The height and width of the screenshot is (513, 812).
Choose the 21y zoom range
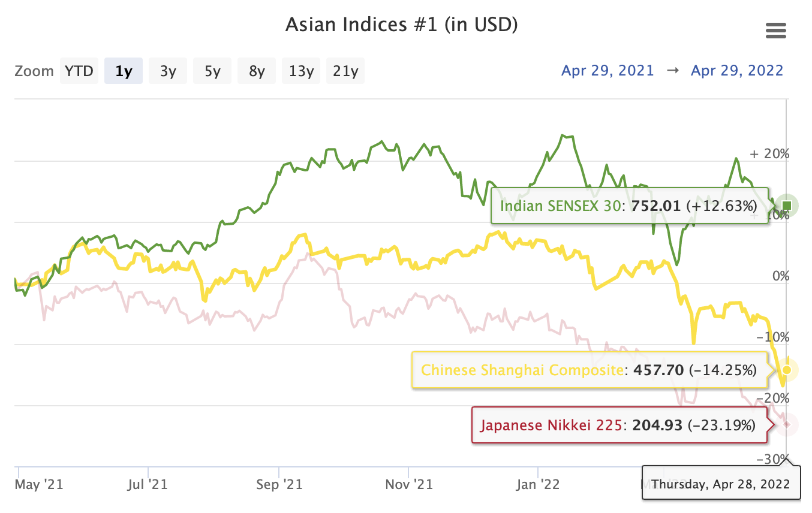(345, 71)
